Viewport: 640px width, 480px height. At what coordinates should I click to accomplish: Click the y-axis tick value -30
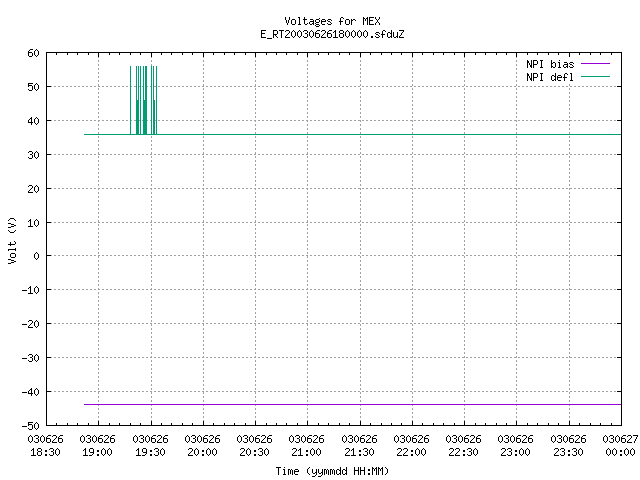pos(31,358)
